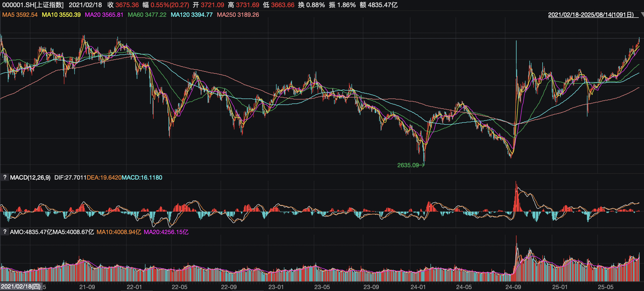The width and height of the screenshot is (644, 291).
Task: Click the AMO volume help question mark
Action: [5, 232]
